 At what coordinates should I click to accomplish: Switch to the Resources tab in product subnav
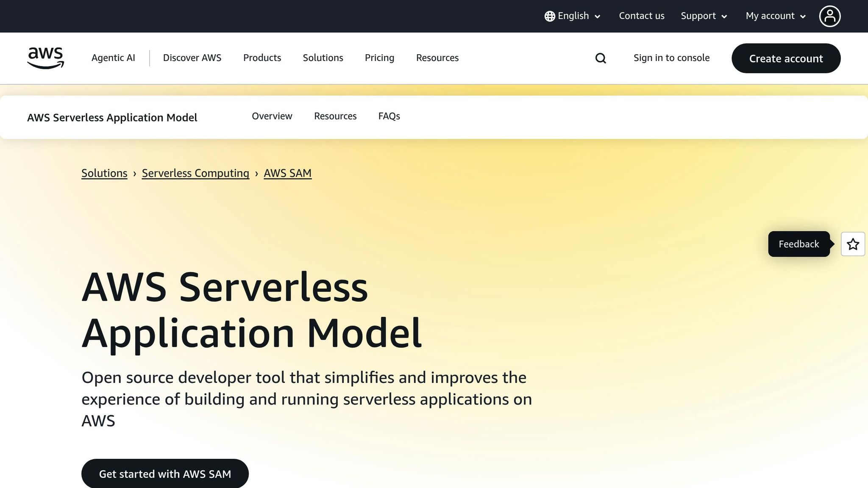pyautogui.click(x=335, y=116)
